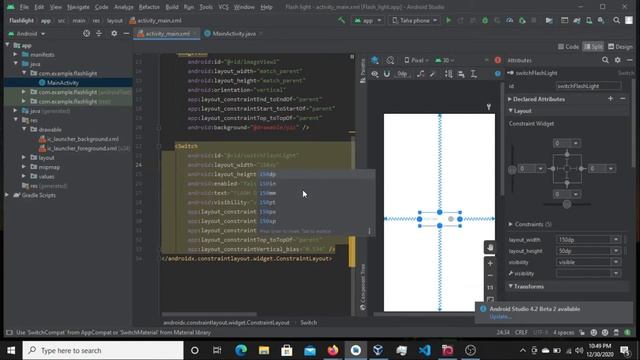Click the horizontal bias slider knob

point(567,204)
